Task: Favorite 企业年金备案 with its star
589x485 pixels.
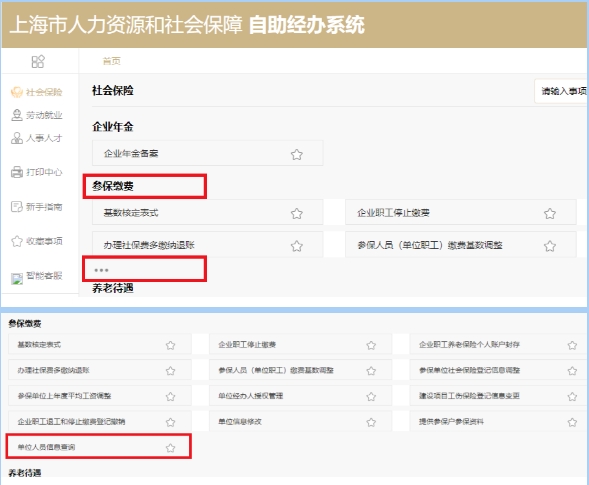Action: pos(297,154)
